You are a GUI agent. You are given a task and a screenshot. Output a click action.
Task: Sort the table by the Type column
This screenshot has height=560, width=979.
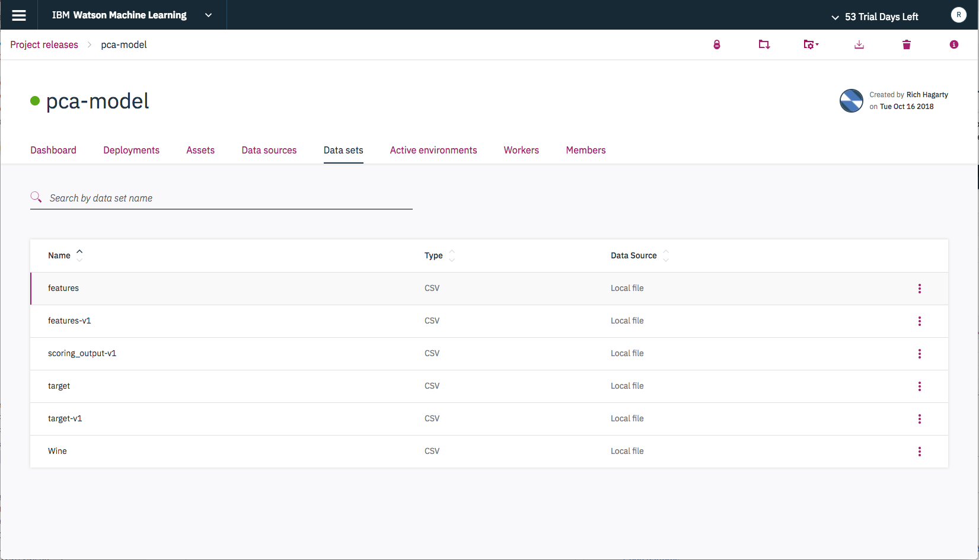click(452, 255)
